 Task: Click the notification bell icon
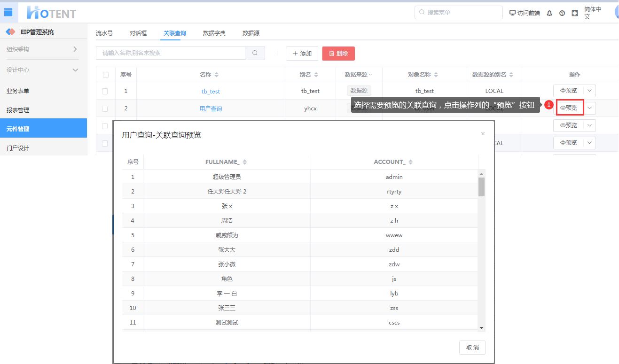(x=549, y=13)
